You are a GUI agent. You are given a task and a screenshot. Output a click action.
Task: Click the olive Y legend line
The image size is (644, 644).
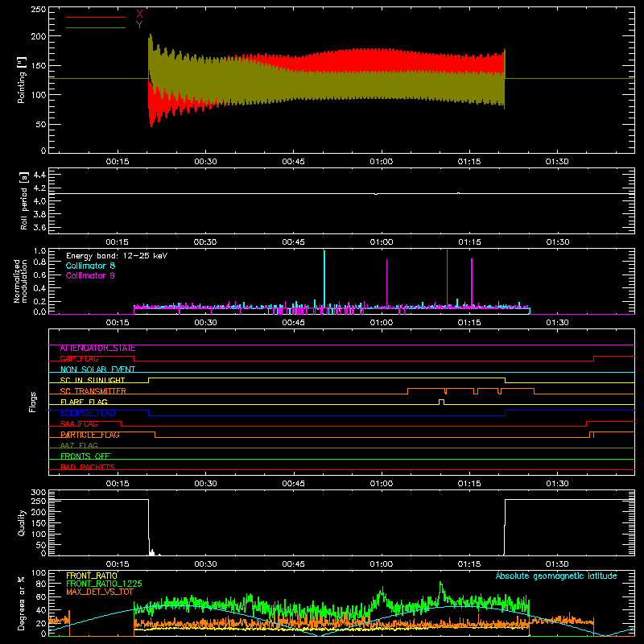click(x=96, y=27)
